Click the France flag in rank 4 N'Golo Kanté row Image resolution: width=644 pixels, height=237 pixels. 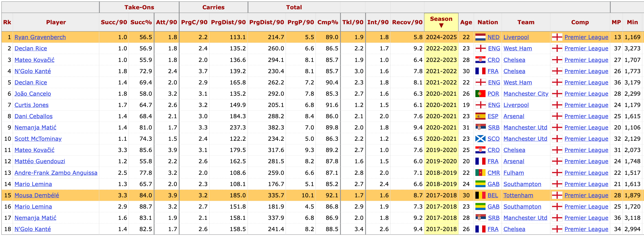click(x=480, y=71)
